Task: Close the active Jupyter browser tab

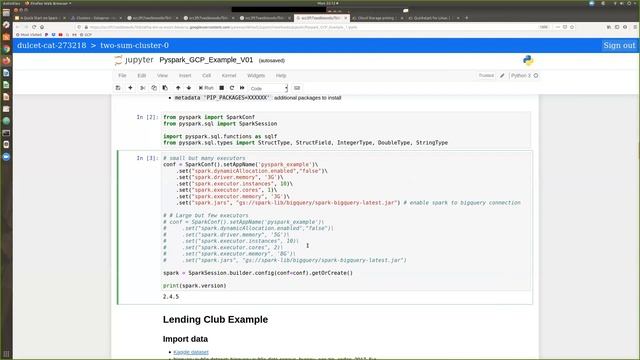Action: (346, 18)
